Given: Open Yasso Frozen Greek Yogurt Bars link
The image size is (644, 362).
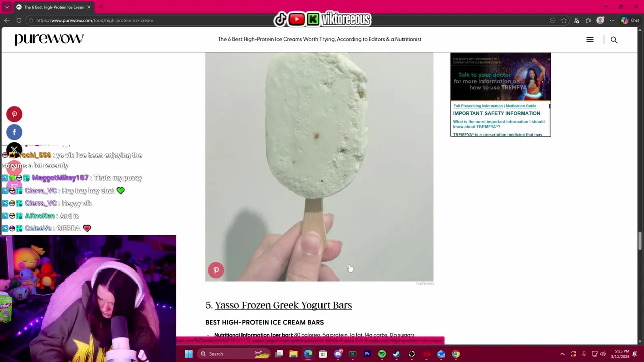Looking at the screenshot, I should 283,305.
